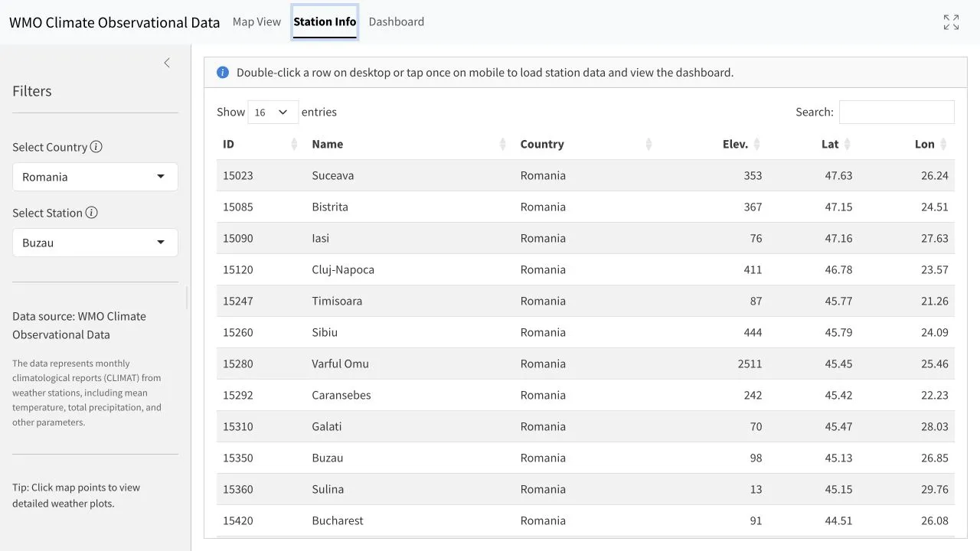Select the Sibiu station name cell
980x551 pixels.
(325, 332)
